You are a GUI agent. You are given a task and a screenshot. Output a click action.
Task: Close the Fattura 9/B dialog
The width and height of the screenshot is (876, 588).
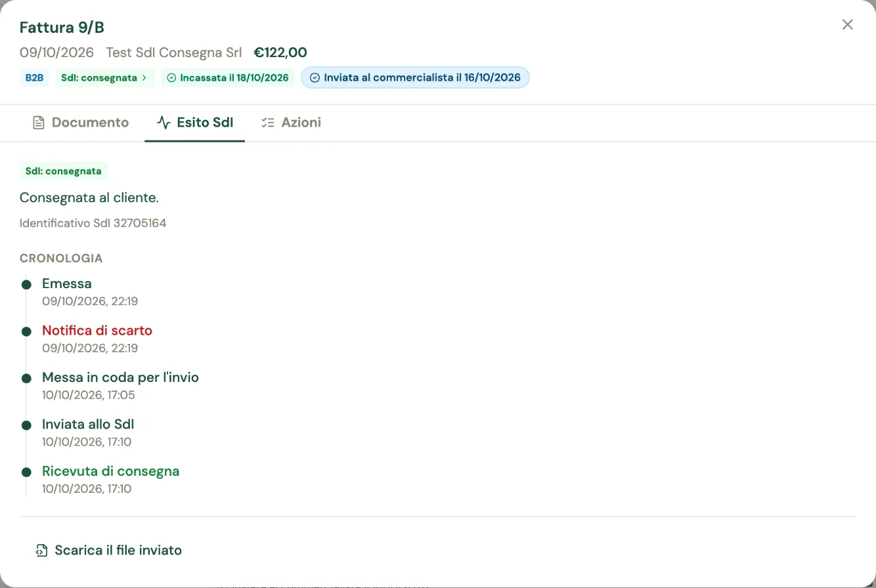tap(848, 25)
